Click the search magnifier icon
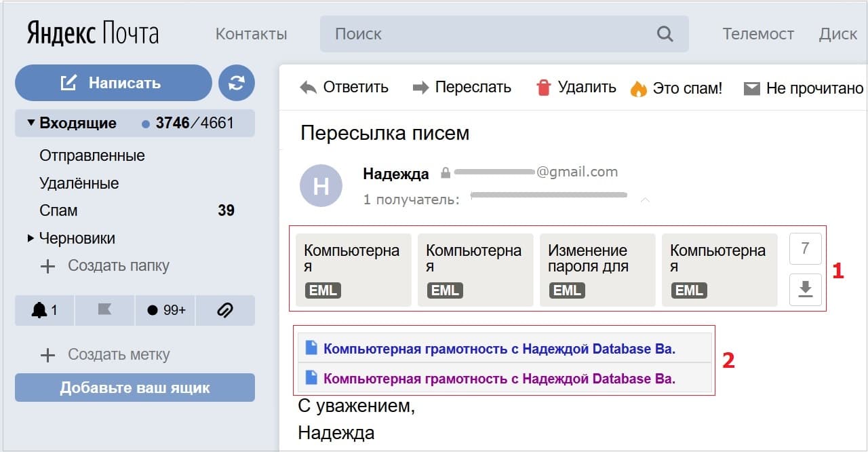 [665, 34]
